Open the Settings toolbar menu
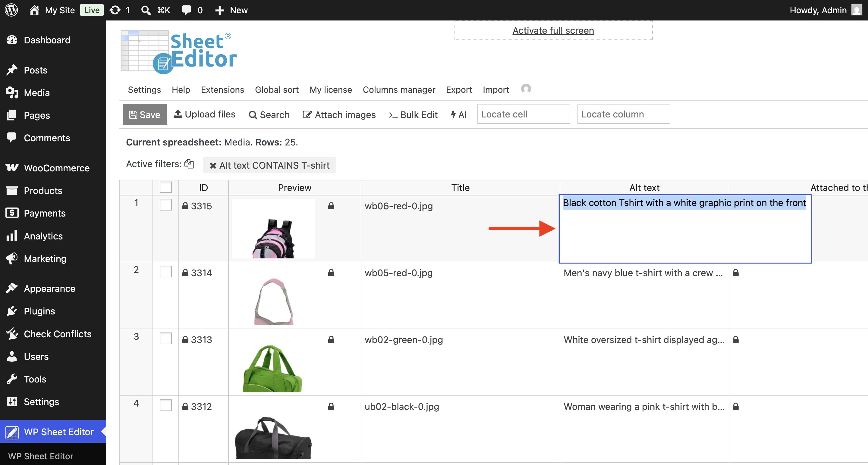Image resolution: width=868 pixels, height=465 pixels. click(144, 89)
